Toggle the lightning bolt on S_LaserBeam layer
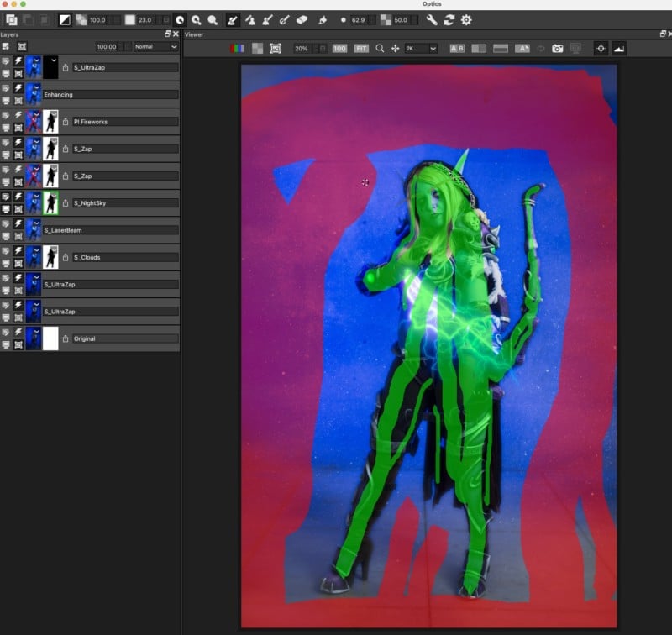 click(18, 223)
